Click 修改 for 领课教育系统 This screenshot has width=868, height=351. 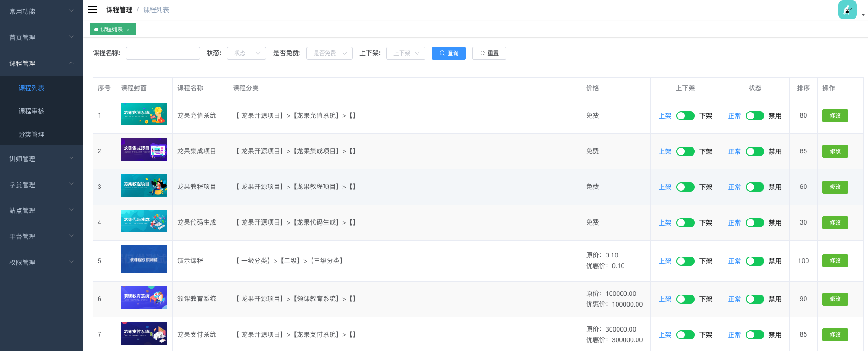click(x=835, y=299)
